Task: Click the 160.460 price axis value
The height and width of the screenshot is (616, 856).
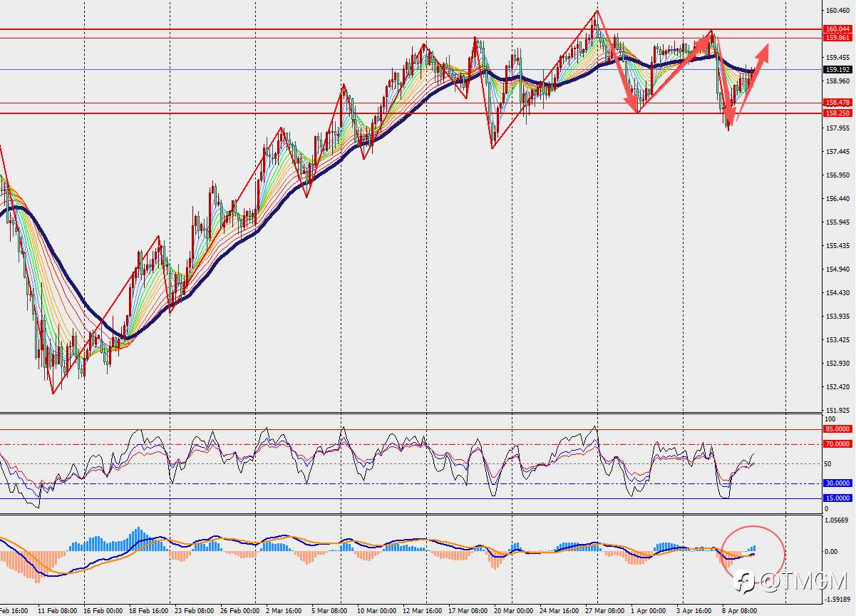Action: (838, 11)
